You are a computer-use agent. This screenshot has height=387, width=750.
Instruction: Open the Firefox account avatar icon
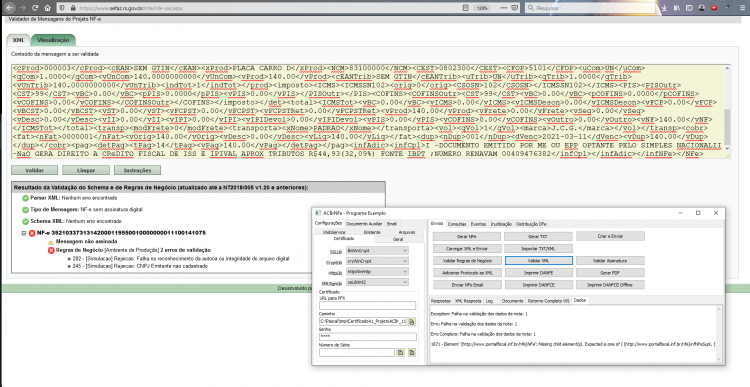702,8
